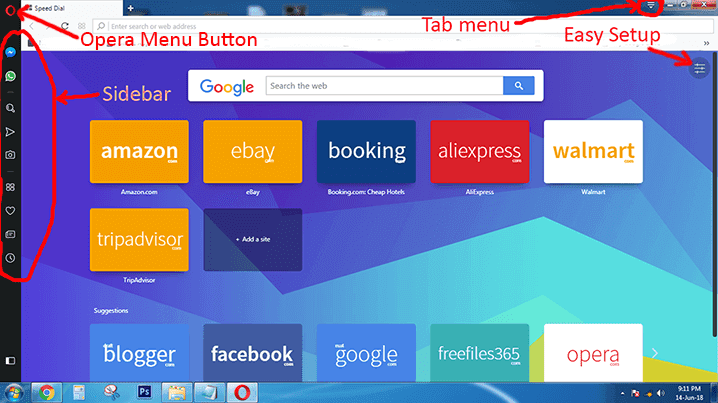Open the eBay speed dial tile
This screenshot has width=718, height=403.
(253, 152)
